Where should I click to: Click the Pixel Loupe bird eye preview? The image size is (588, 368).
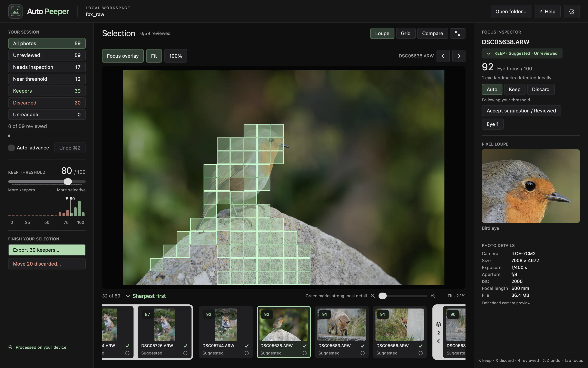(531, 186)
